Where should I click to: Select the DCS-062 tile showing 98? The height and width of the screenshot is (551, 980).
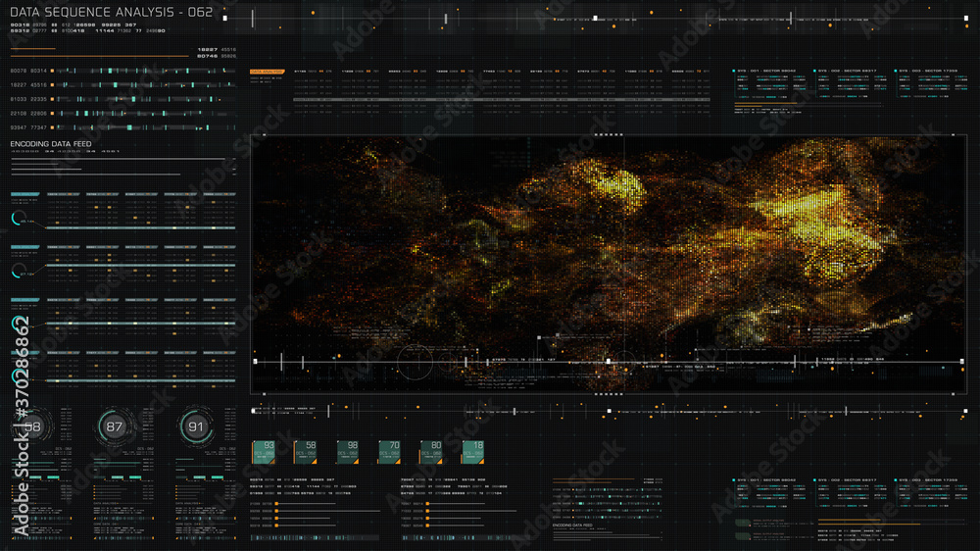348,452
